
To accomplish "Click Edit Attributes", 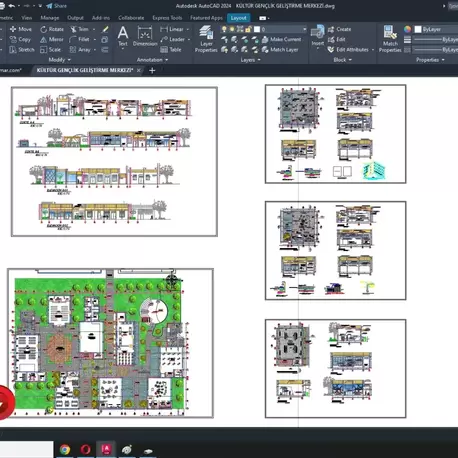I will click(348, 50).
